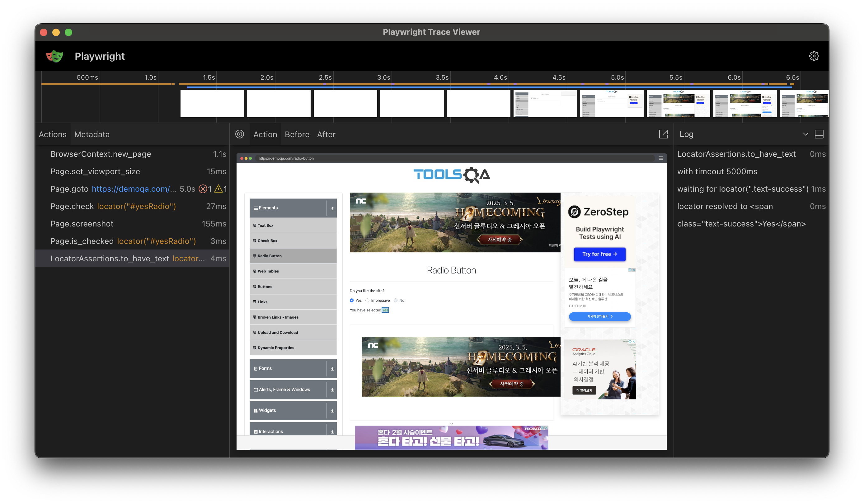Click the snapshot browser hamburger menu icon
Screen dimensions: 864x504
(661, 158)
